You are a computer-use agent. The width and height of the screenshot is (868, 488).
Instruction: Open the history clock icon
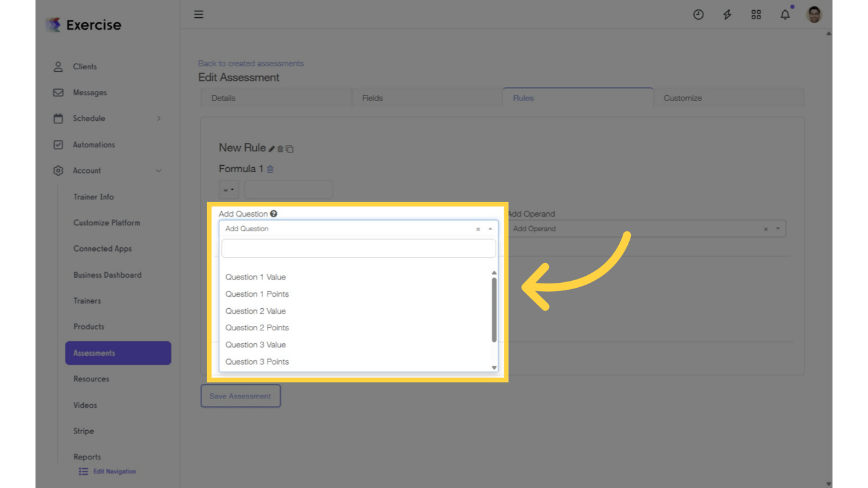pyautogui.click(x=698, y=14)
